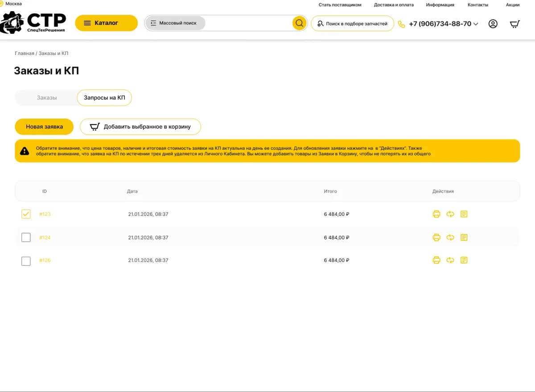Refresh request #124 with the update arrows icon
The width and height of the screenshot is (535, 392).
click(x=450, y=237)
